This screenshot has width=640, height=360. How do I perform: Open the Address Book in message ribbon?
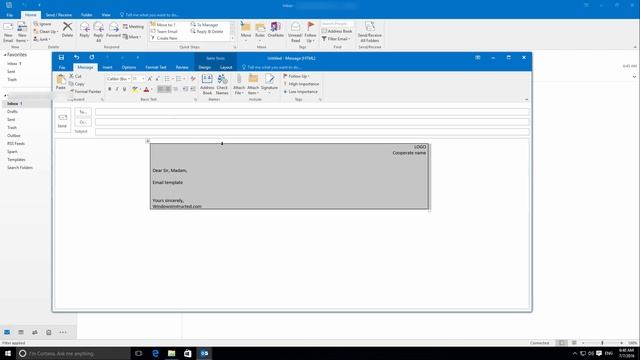click(207, 84)
